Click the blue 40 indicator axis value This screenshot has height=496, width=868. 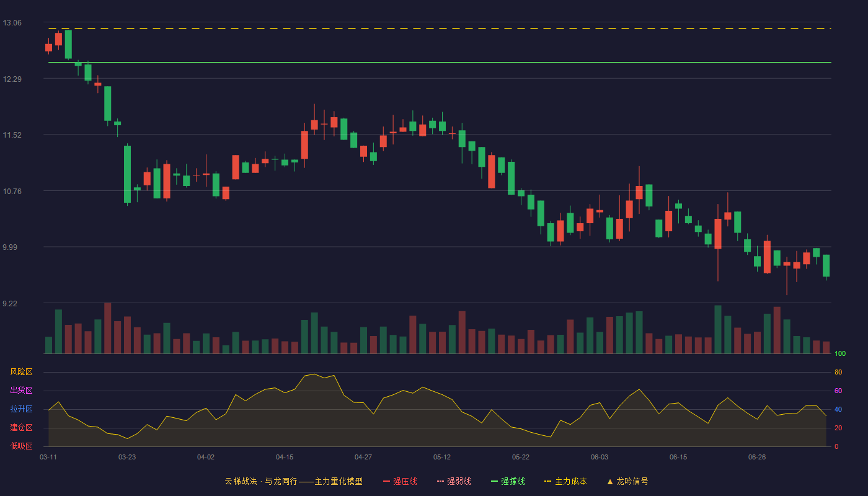pyautogui.click(x=838, y=409)
